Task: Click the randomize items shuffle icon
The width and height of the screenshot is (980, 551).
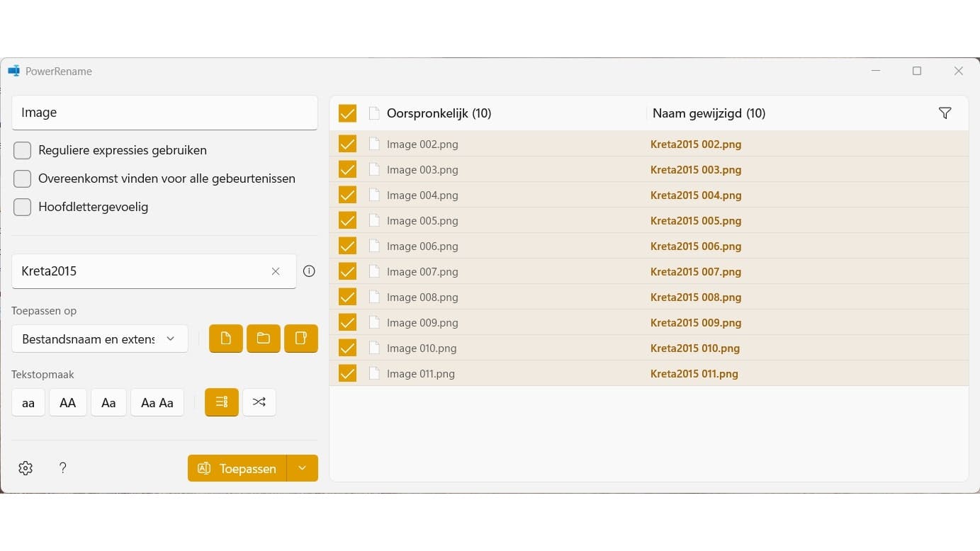Action: coord(259,402)
